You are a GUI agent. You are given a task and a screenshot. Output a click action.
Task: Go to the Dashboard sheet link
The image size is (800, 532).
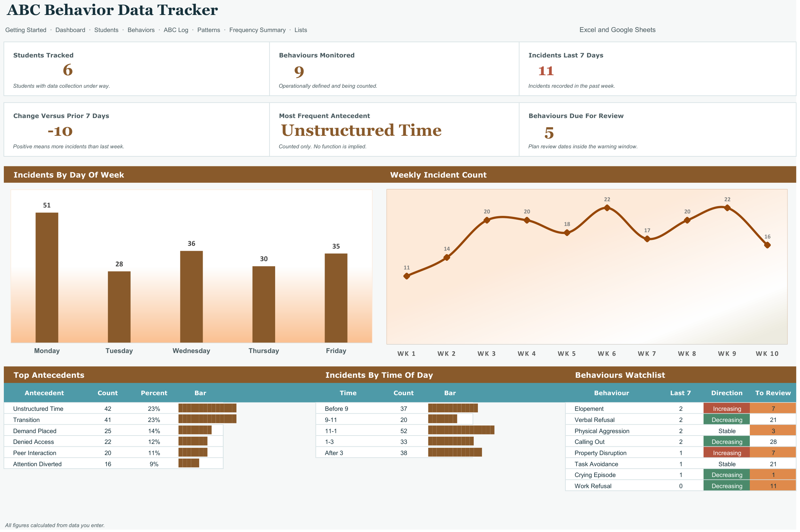pyautogui.click(x=70, y=30)
